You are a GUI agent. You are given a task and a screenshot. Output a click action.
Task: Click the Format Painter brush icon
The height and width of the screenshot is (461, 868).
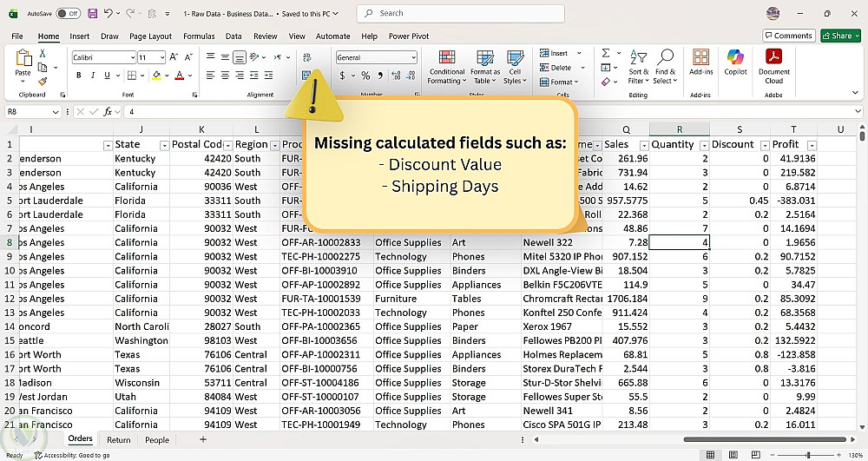[42, 82]
